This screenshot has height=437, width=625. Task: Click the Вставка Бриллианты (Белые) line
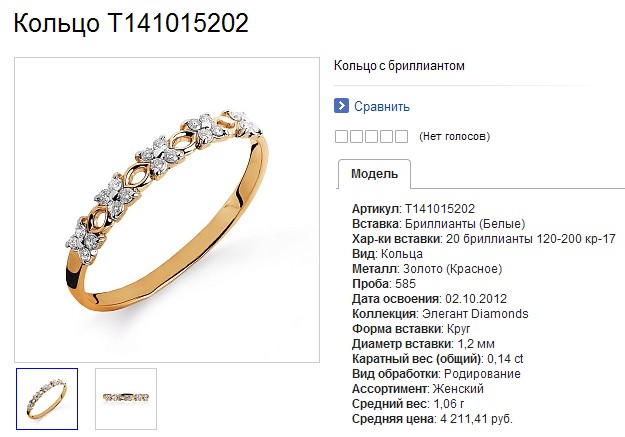pos(438,224)
